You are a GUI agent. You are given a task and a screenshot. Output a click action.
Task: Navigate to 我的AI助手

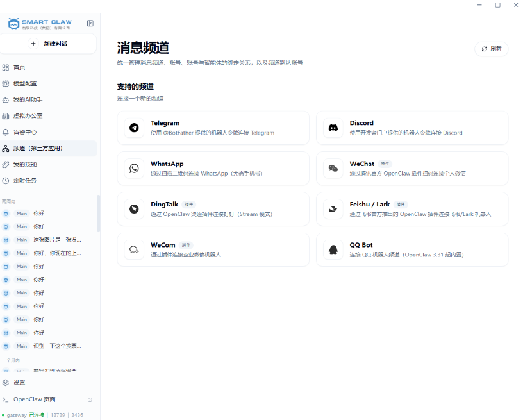[28, 99]
